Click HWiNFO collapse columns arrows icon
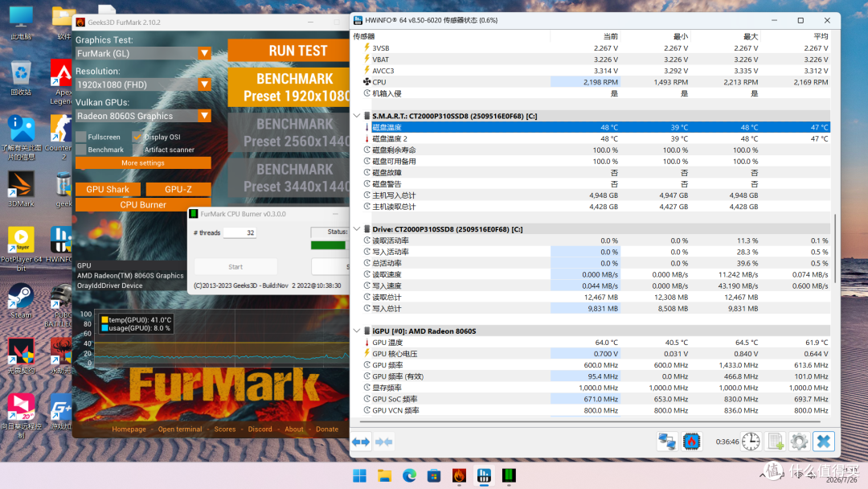The width and height of the screenshot is (868, 489). tap(383, 442)
